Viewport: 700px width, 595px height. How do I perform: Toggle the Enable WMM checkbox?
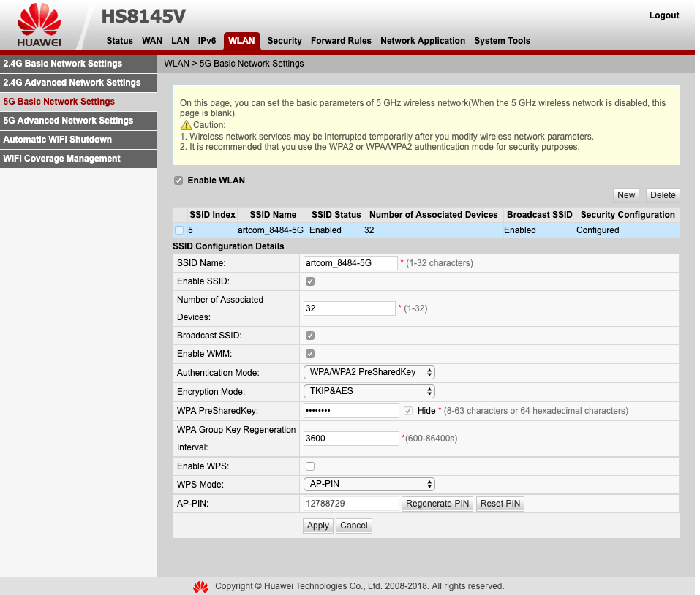click(310, 354)
